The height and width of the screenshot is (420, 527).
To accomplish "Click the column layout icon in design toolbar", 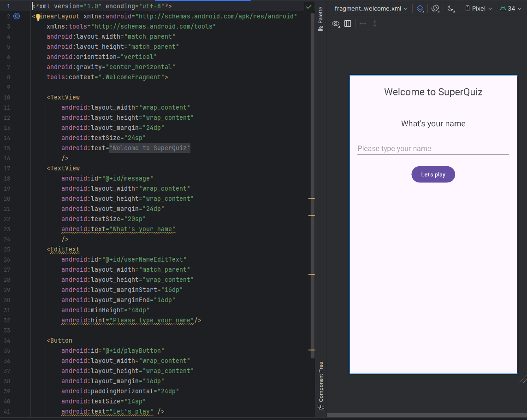I will click(348, 23).
